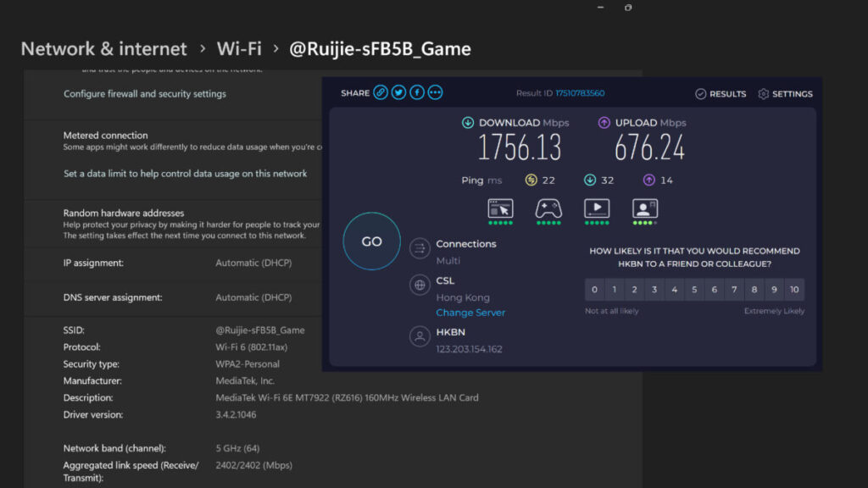Image resolution: width=868 pixels, height=488 pixels.
Task: Select security type WPA2-Personal value
Action: pyautogui.click(x=248, y=364)
